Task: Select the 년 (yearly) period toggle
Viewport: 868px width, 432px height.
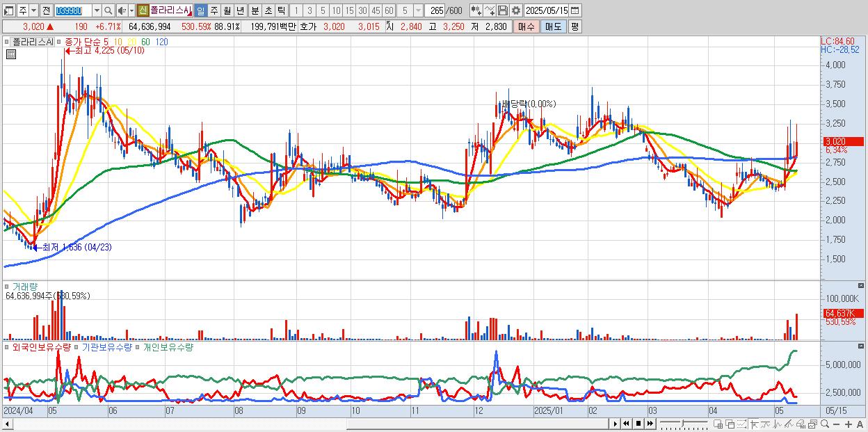Action: [240, 10]
